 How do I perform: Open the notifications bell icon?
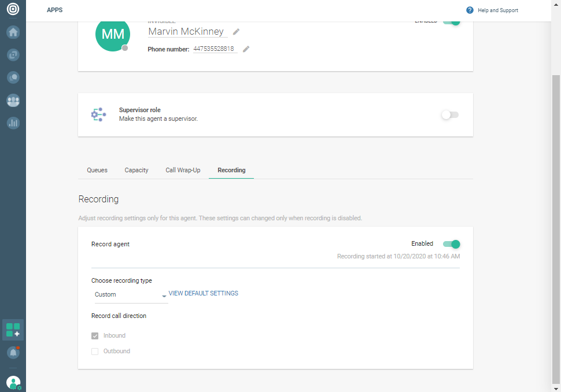coord(13,352)
